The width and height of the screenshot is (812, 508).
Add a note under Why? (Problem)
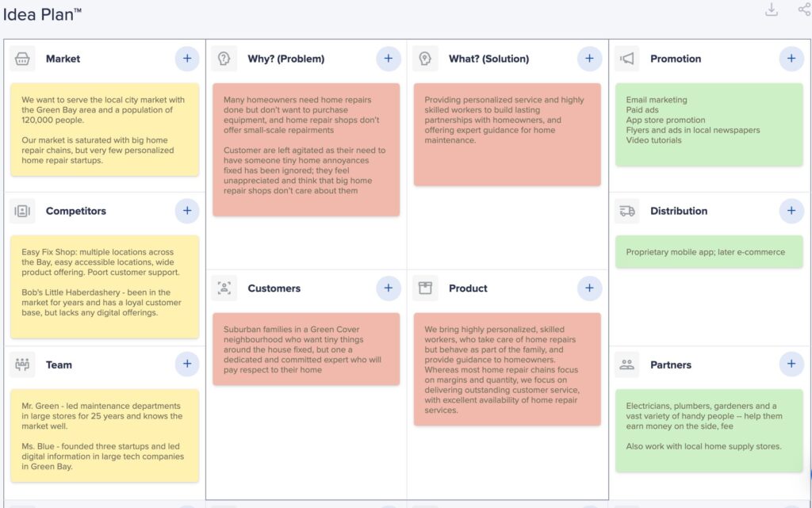[x=389, y=58]
